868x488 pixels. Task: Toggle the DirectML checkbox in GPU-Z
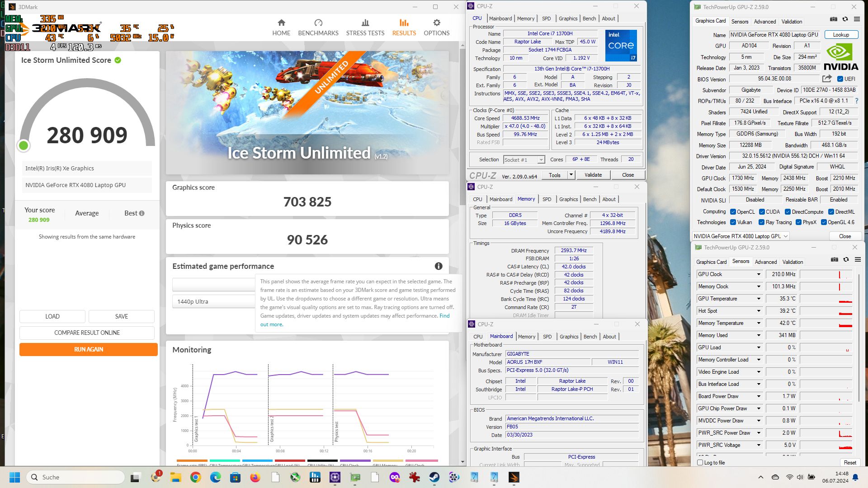[x=831, y=211]
